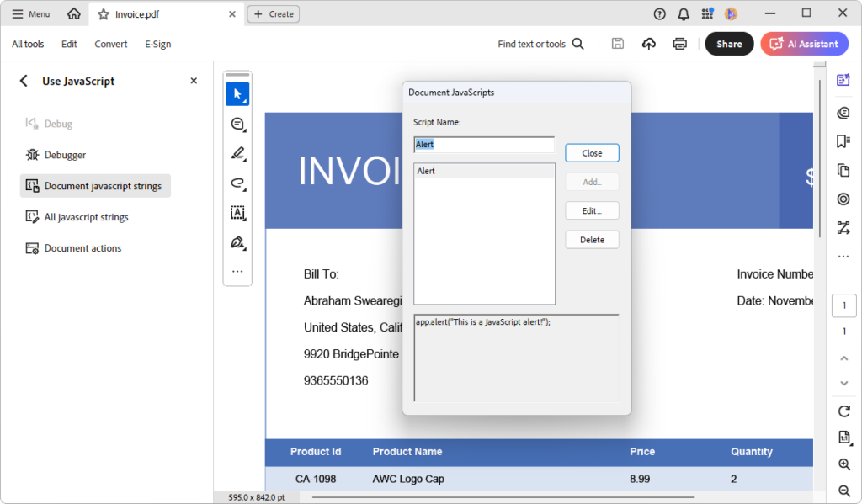Click the Edit... button
This screenshot has height=504, width=862.
click(592, 210)
